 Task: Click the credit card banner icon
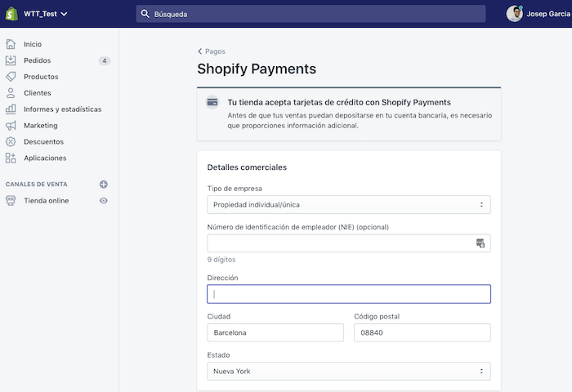212,102
